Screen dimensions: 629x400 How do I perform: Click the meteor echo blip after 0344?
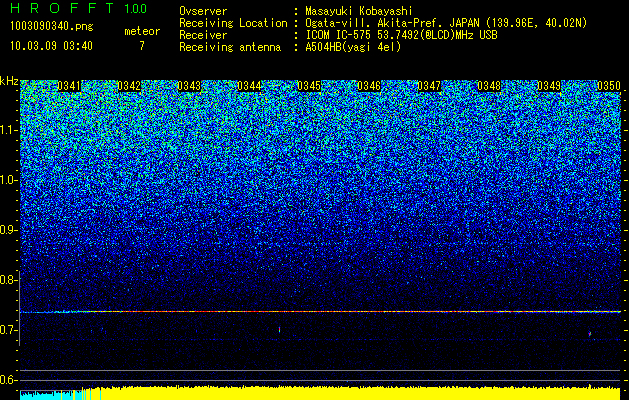[x=279, y=330]
